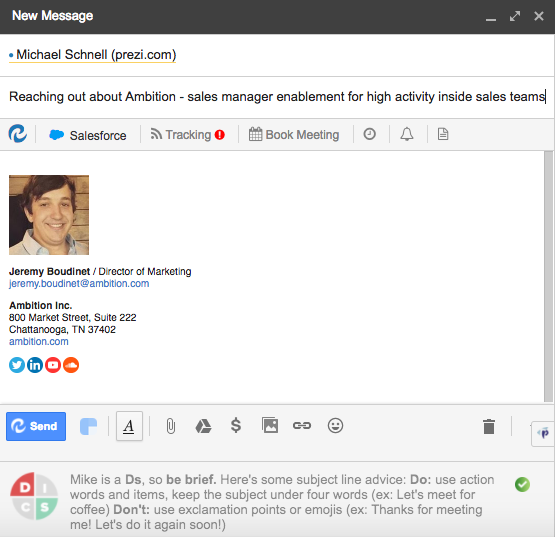The image size is (555, 537).
Task: Click the dollar sign send money icon
Action: click(x=236, y=425)
